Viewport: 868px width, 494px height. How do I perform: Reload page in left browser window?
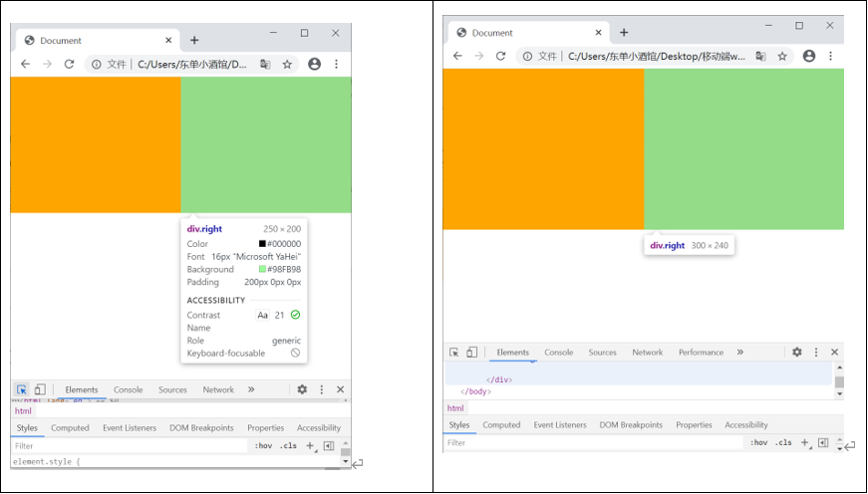[x=69, y=64]
